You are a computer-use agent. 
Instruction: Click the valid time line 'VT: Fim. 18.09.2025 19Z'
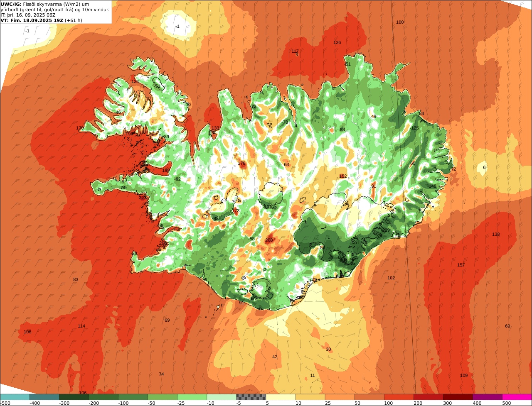click(32, 20)
